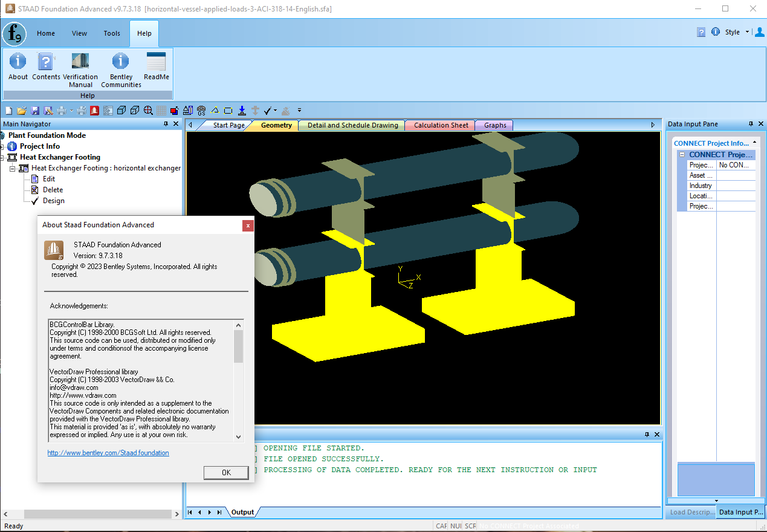This screenshot has width=767, height=532.
Task: Switch to the Load Descrip... bottom tab
Action: tap(692, 512)
